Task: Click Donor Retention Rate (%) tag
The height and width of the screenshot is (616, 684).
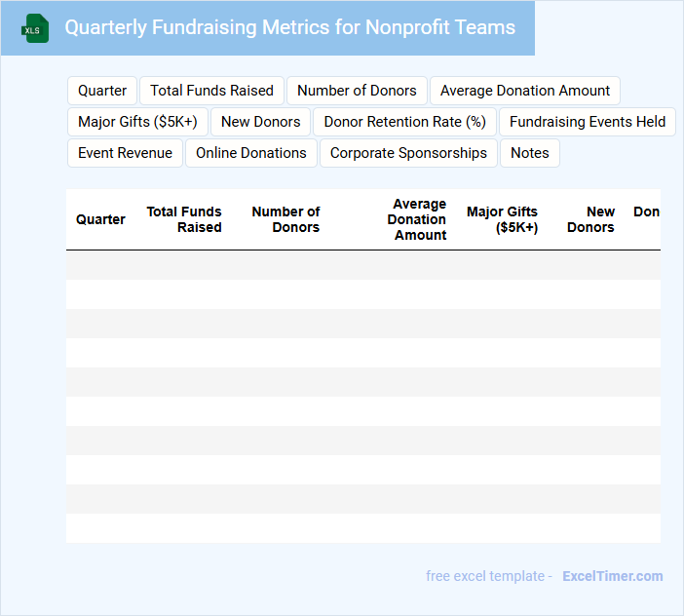Action: (x=404, y=122)
